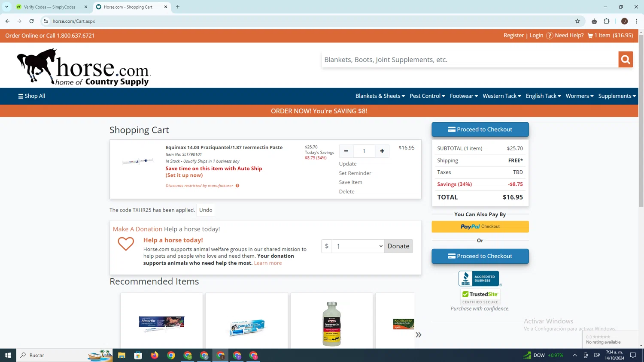Screen dimensions: 644x362
Task: Click the BBB Accredited Business badge
Action: tap(480, 278)
